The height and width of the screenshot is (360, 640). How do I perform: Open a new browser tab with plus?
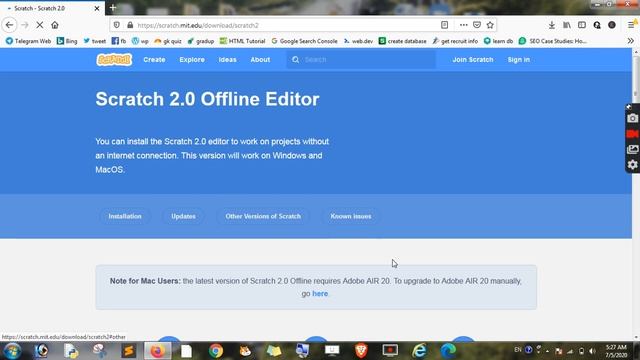[x=113, y=8]
